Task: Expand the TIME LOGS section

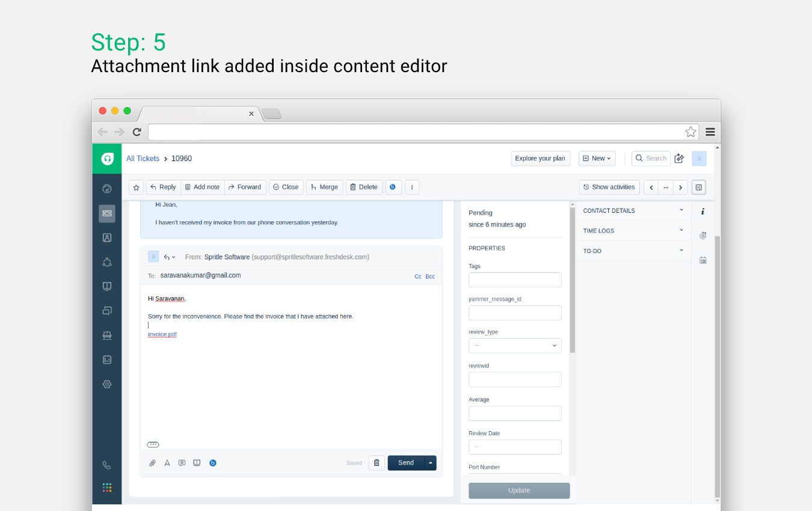Action: click(633, 230)
